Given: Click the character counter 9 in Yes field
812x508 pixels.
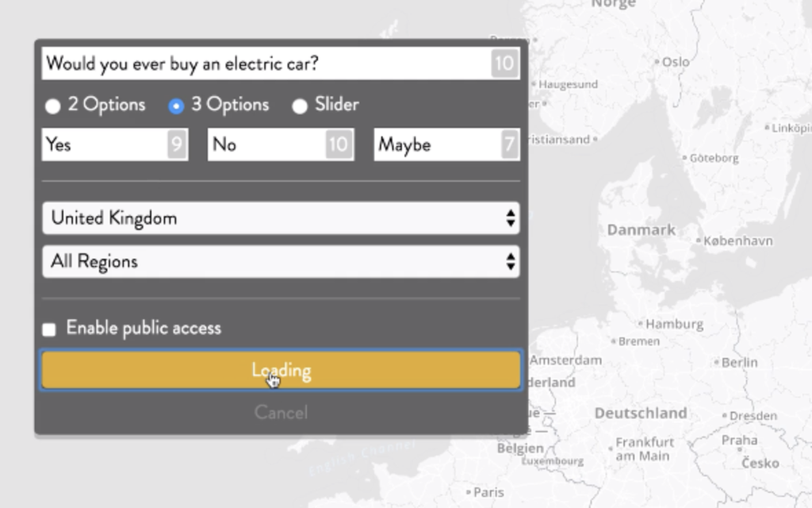Looking at the screenshot, I should click(x=176, y=144).
